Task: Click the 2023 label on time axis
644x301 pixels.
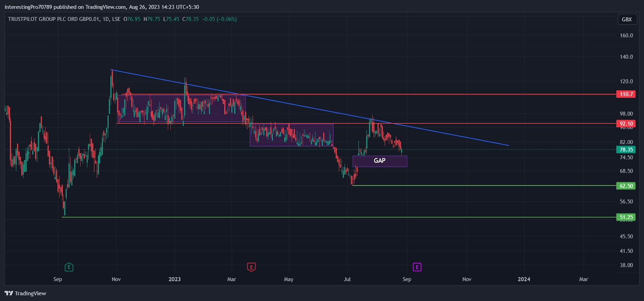Action: (x=175, y=279)
